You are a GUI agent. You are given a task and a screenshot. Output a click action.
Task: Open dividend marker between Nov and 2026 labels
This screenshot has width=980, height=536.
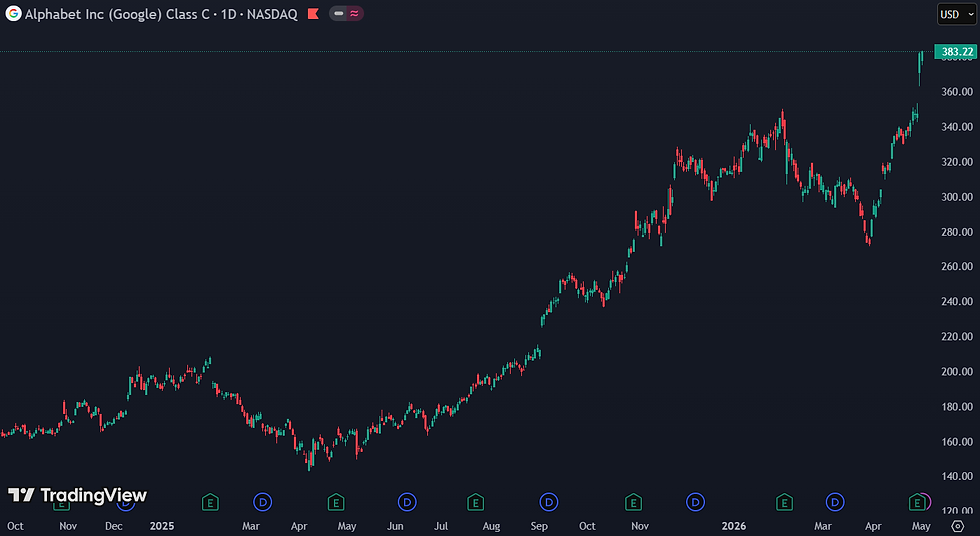[x=695, y=502]
